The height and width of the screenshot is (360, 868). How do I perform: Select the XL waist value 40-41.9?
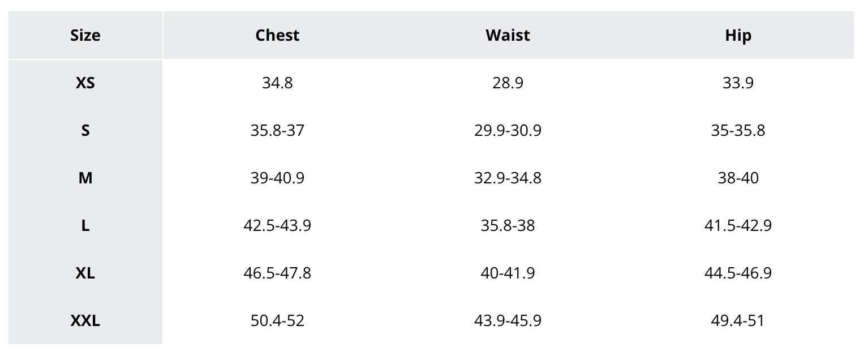pyautogui.click(x=508, y=273)
